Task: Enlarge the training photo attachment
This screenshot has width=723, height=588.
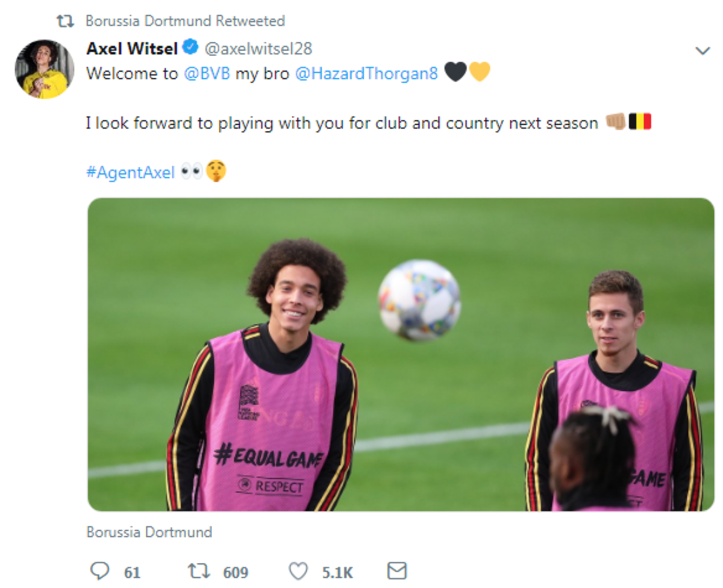Action: (x=401, y=354)
